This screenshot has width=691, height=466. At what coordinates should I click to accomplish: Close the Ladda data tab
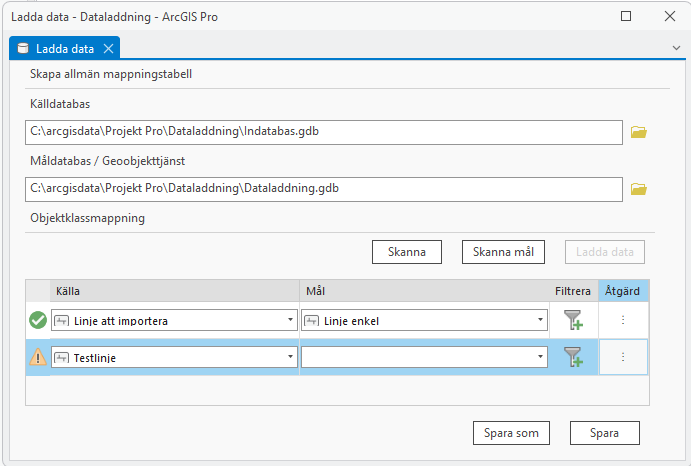coord(109,48)
